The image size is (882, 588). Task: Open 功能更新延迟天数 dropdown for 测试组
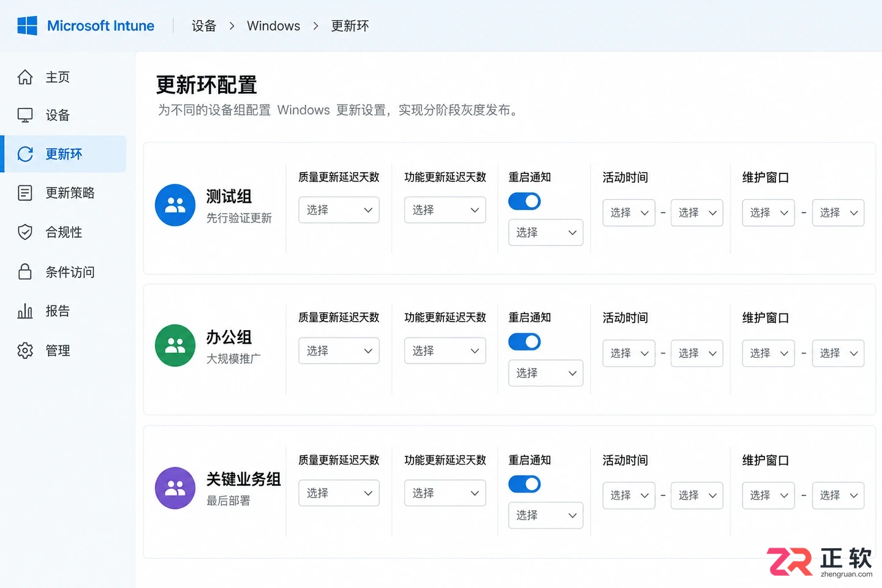pos(445,210)
